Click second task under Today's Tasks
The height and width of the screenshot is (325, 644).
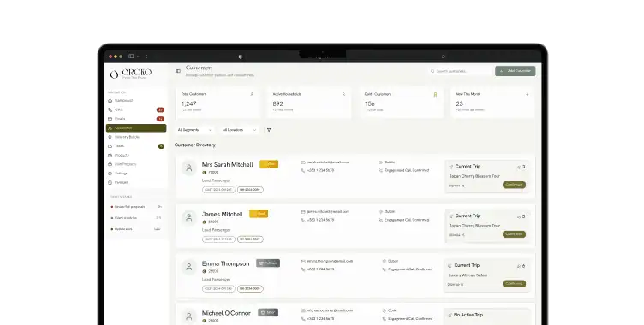coord(135,218)
